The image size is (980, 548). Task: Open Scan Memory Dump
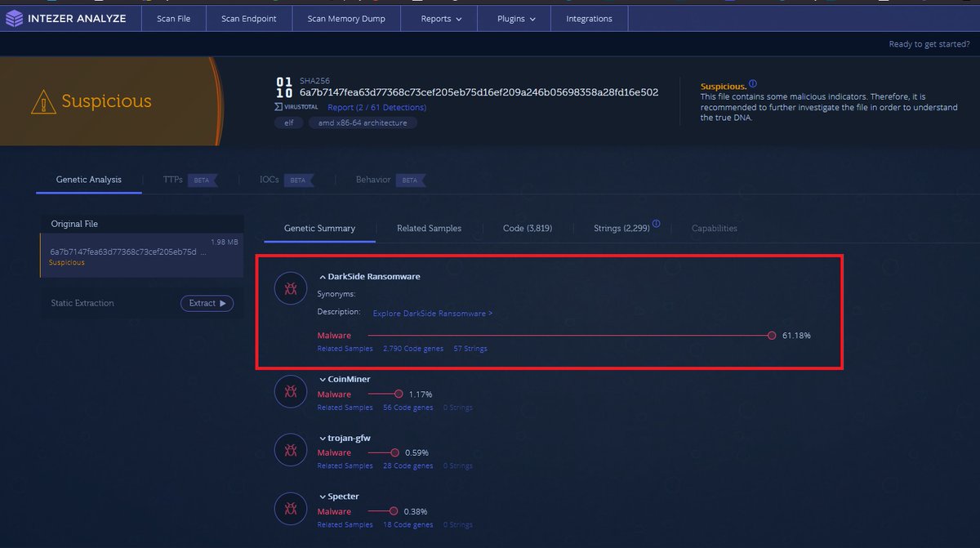pyautogui.click(x=346, y=18)
